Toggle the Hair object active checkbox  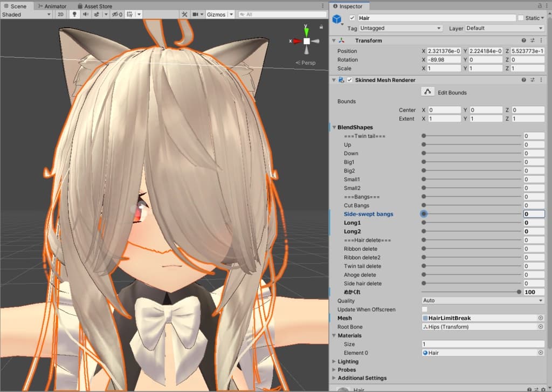coord(353,18)
